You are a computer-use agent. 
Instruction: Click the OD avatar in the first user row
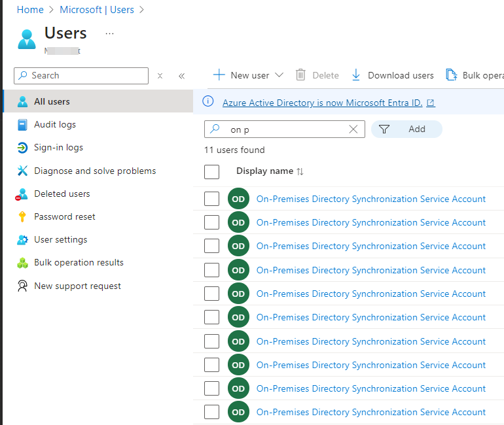point(238,199)
